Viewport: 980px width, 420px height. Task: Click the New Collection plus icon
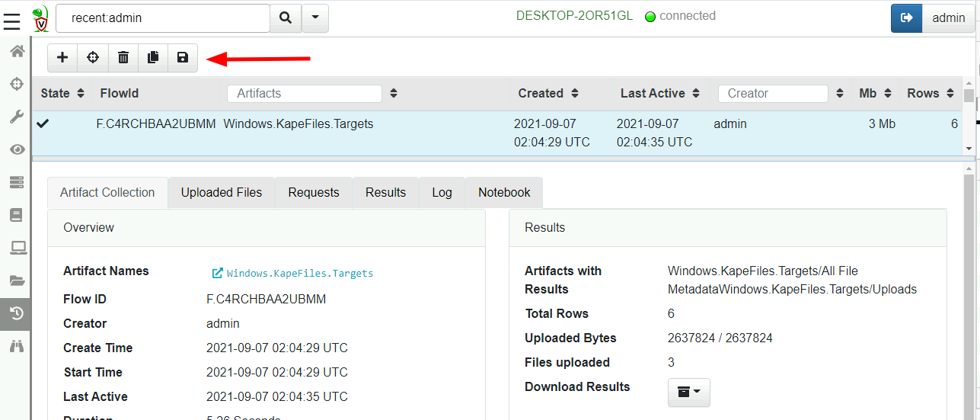[x=62, y=58]
